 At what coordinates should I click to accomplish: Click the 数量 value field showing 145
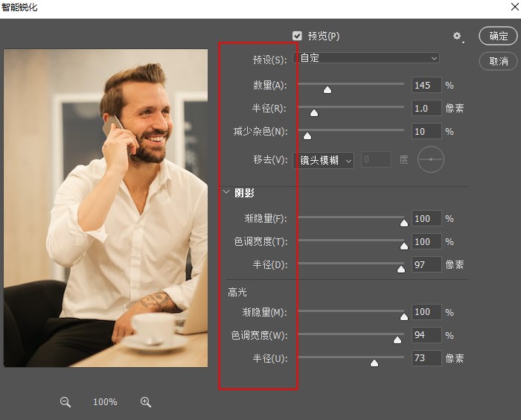tap(426, 85)
